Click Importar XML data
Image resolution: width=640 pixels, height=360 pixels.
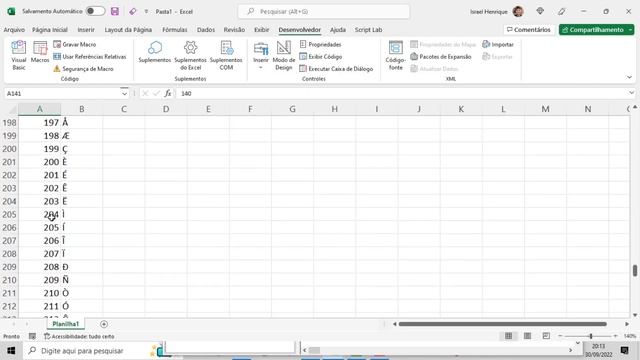tap(498, 44)
